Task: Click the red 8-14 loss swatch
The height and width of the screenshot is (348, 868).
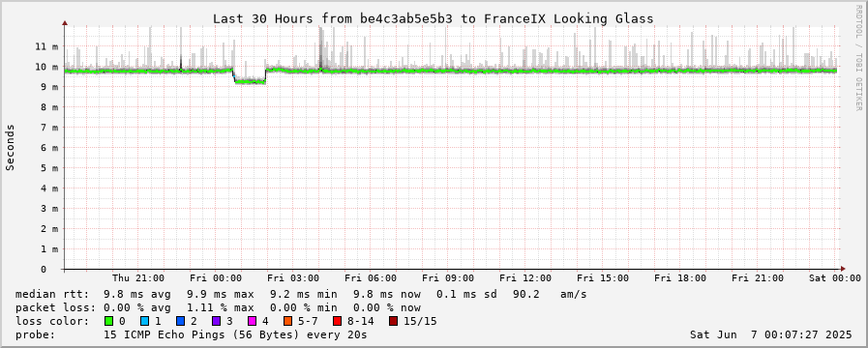Action: [337, 321]
